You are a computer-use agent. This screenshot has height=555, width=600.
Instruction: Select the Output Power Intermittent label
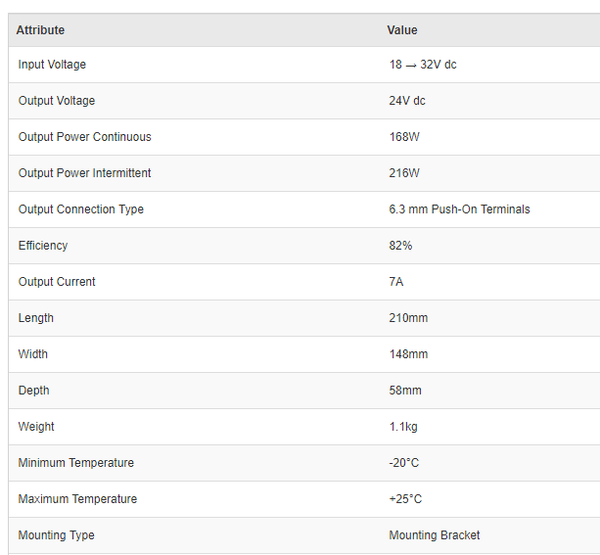[85, 173]
